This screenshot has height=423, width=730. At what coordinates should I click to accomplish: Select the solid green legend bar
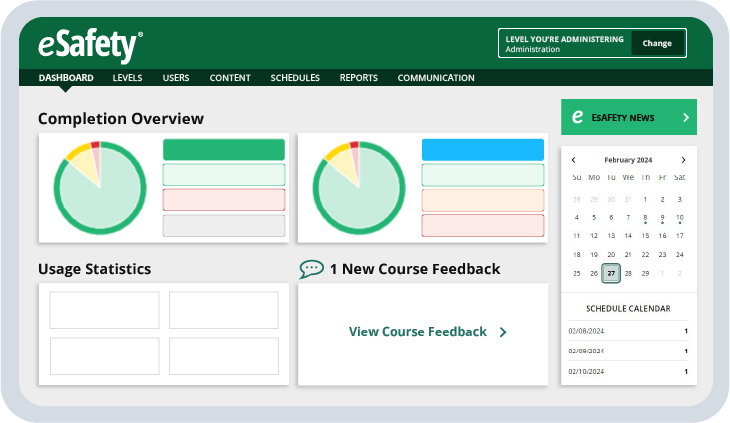[224, 150]
